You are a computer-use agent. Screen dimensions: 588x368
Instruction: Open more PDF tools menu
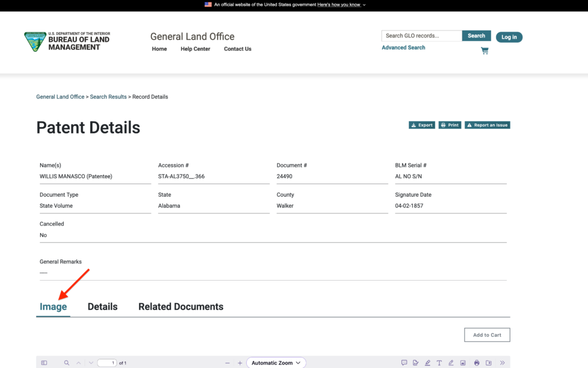coord(502,363)
